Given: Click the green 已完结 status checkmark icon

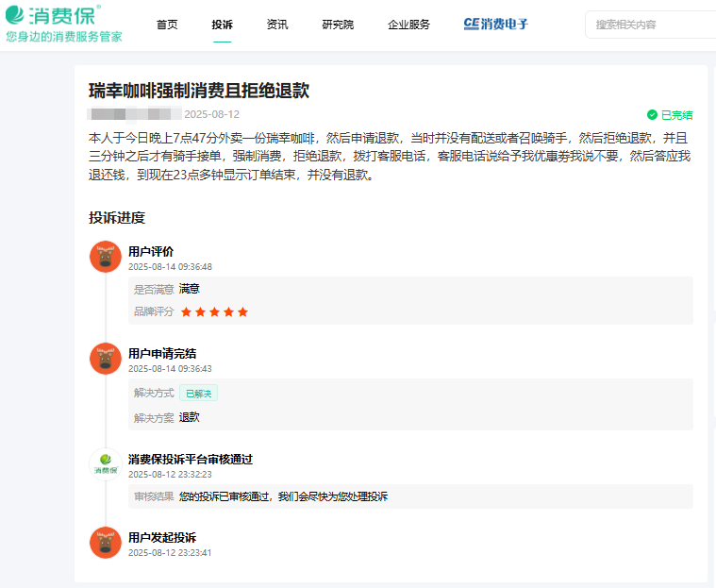Looking at the screenshot, I should [x=652, y=115].
